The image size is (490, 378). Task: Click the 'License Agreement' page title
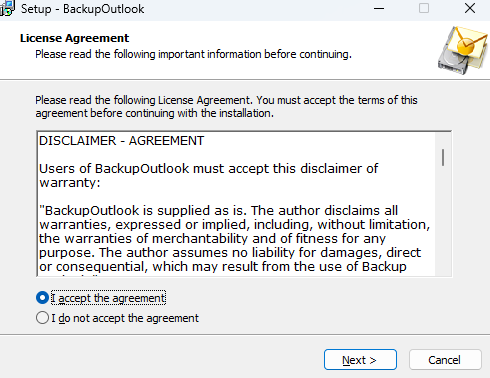(74, 38)
